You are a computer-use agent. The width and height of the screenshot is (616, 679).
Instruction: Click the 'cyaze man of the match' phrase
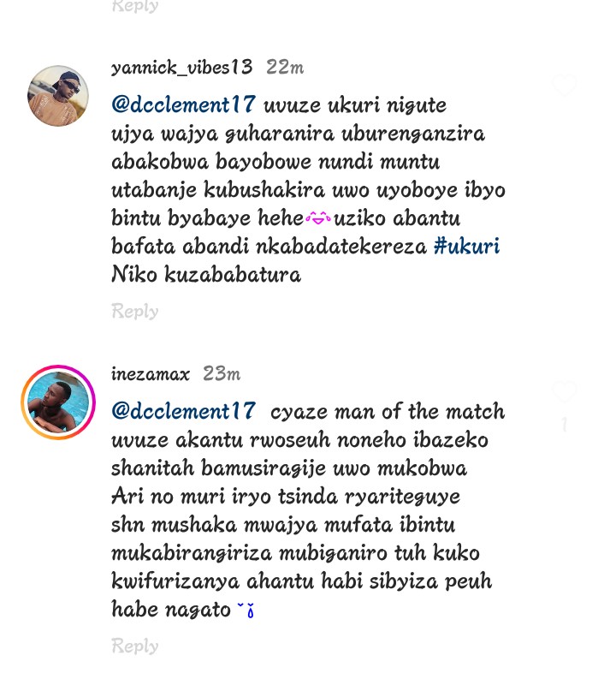tap(388, 411)
